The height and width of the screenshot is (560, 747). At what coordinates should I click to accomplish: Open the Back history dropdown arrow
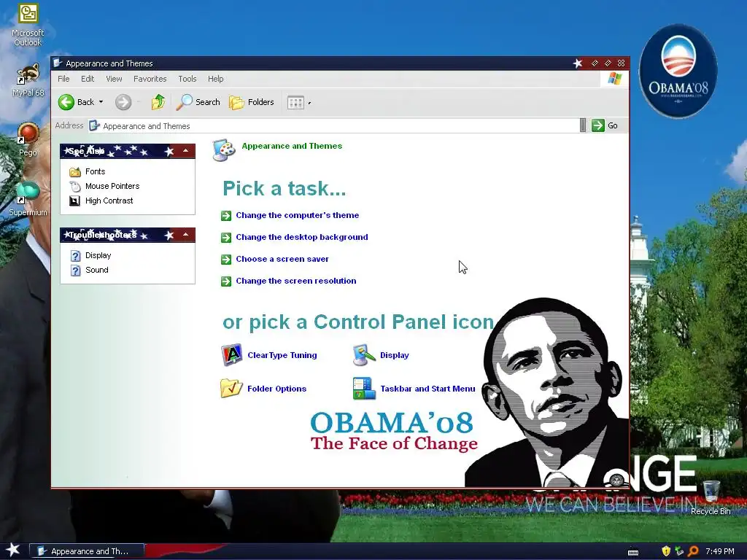[x=101, y=102]
